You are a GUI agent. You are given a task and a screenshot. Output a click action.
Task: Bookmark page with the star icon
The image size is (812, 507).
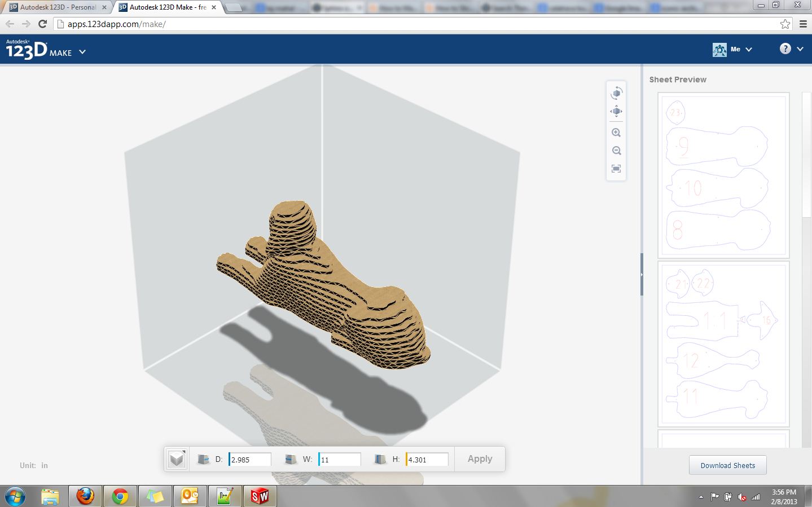point(785,24)
